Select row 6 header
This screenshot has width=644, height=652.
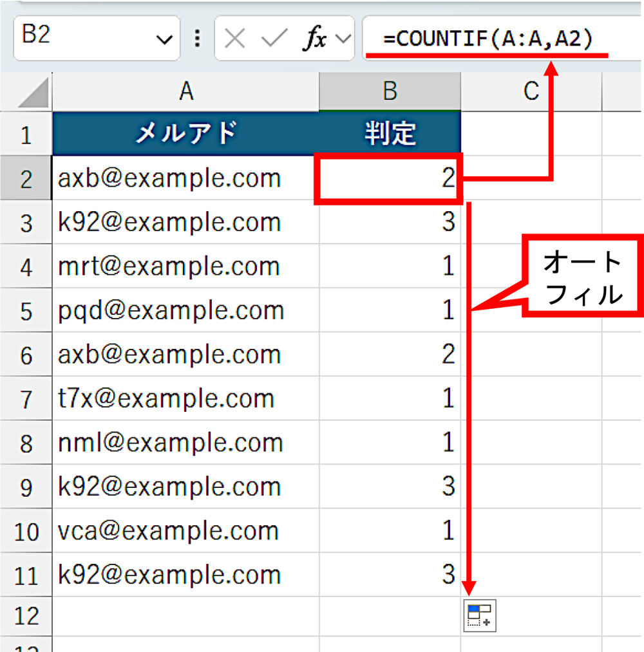26,354
